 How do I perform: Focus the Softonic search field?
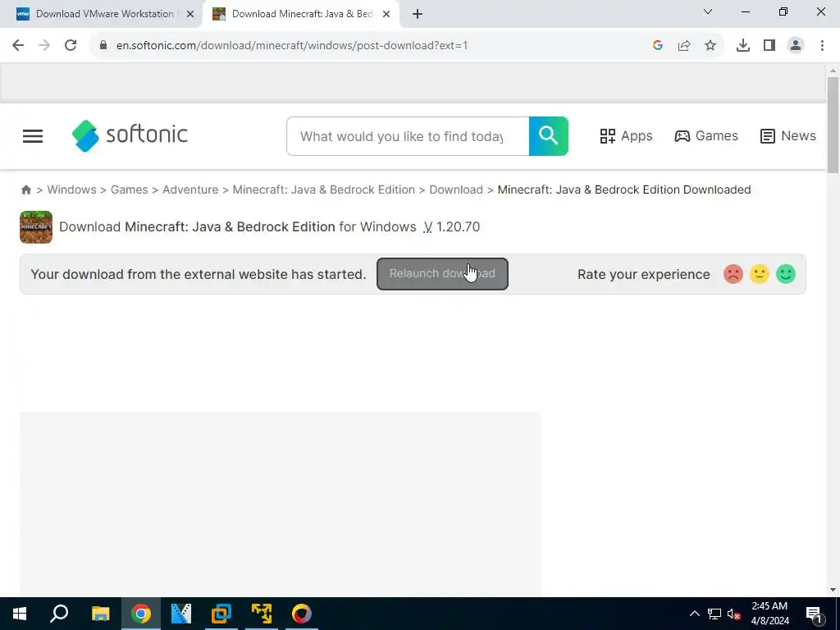[408, 137]
